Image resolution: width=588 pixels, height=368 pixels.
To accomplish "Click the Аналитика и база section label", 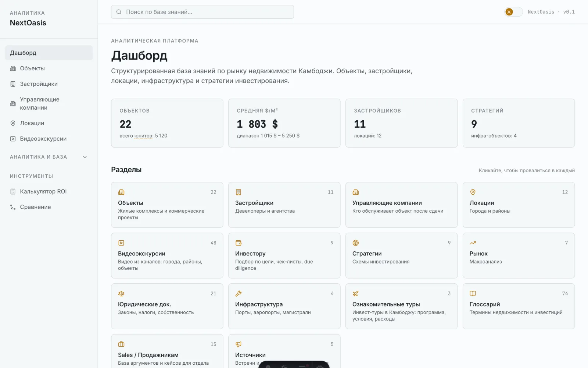I will pos(38,157).
